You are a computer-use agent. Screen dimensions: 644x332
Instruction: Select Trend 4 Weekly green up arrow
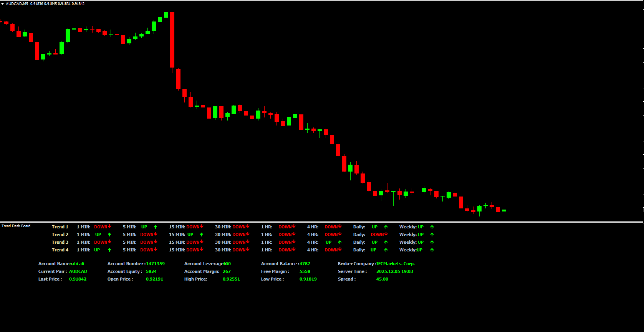pos(432,250)
